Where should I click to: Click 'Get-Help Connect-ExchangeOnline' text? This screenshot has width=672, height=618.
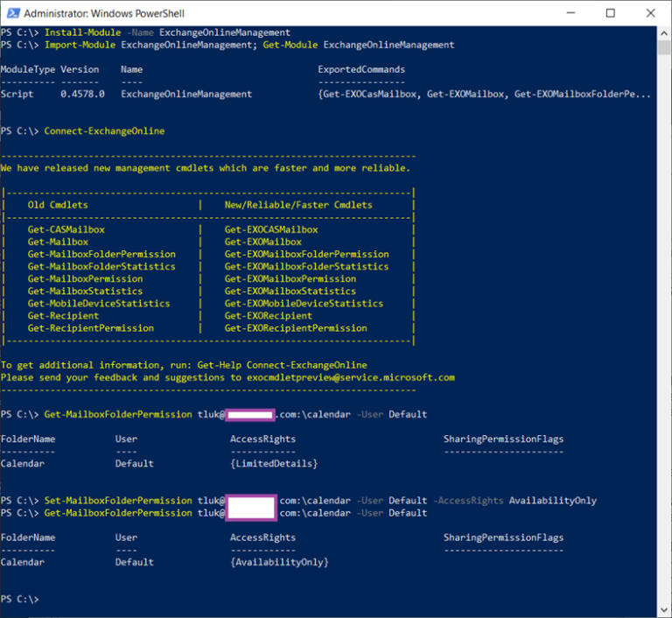(282, 365)
